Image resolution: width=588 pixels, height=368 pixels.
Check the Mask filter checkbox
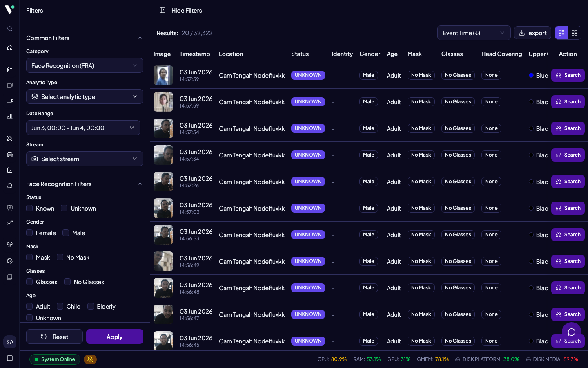(29, 257)
